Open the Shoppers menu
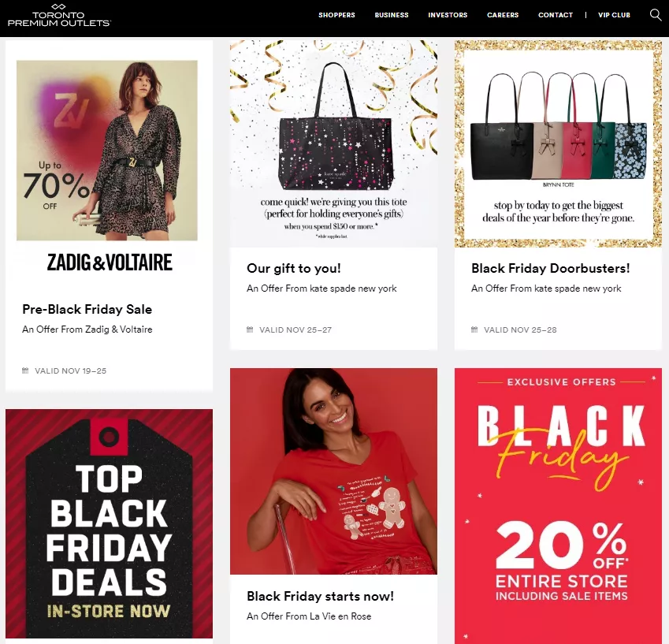669x644 pixels. [x=336, y=15]
